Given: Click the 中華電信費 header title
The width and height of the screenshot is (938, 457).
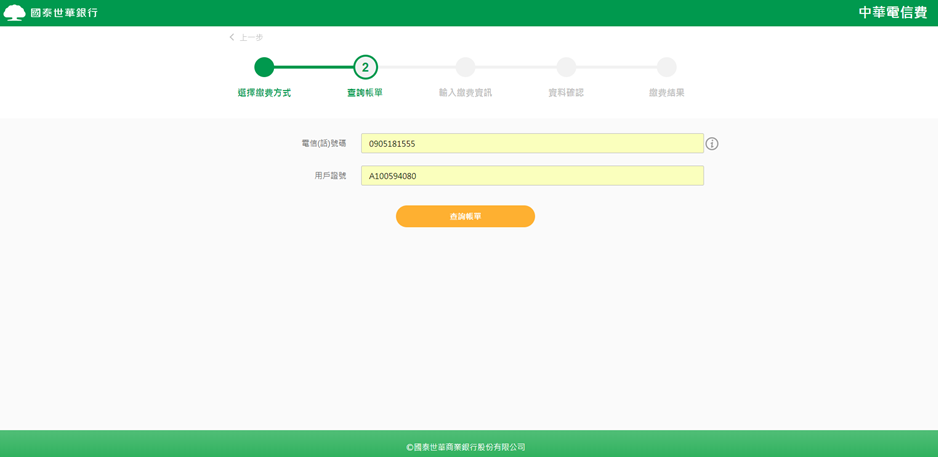Looking at the screenshot, I should pyautogui.click(x=893, y=13).
